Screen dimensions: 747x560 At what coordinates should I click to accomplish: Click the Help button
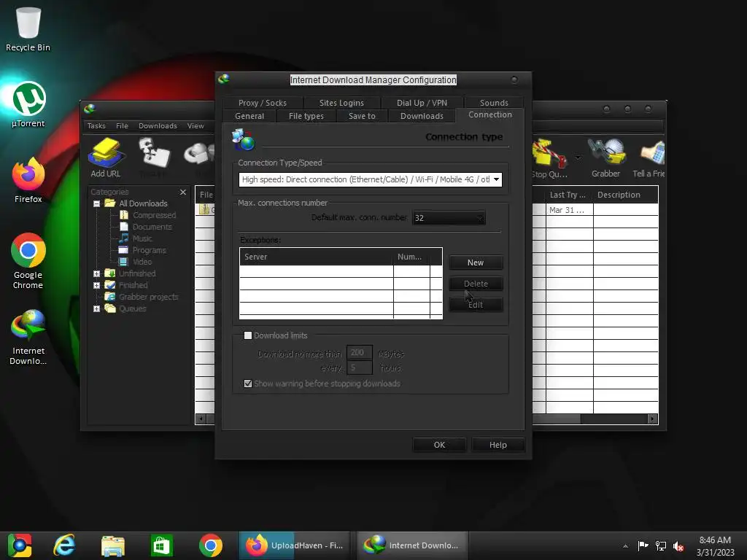(498, 445)
